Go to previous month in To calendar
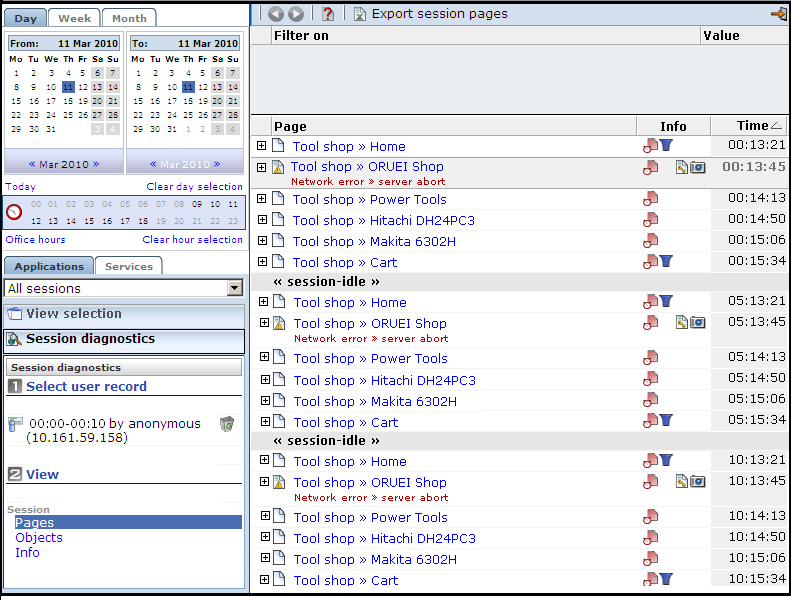The width and height of the screenshot is (791, 600). [153, 164]
